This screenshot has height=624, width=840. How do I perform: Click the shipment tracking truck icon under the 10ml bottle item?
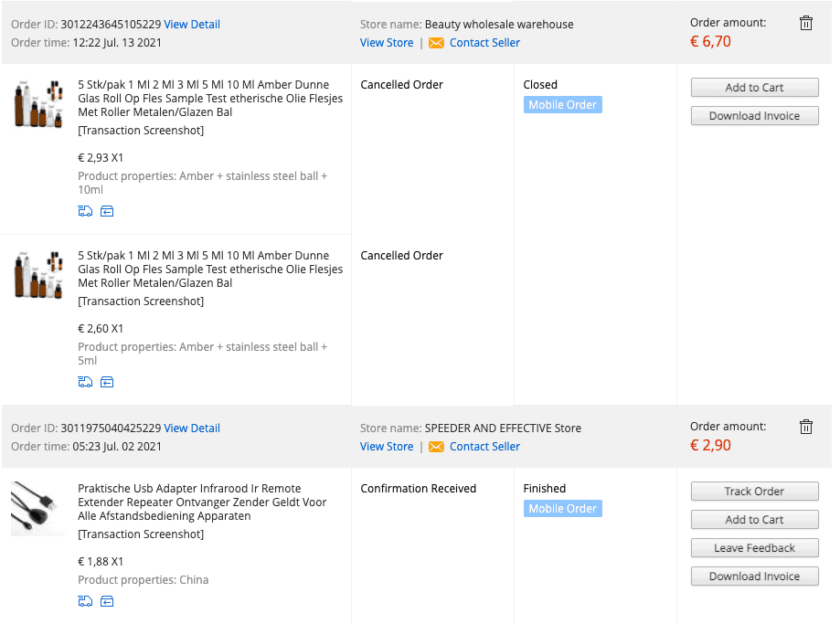coord(85,210)
